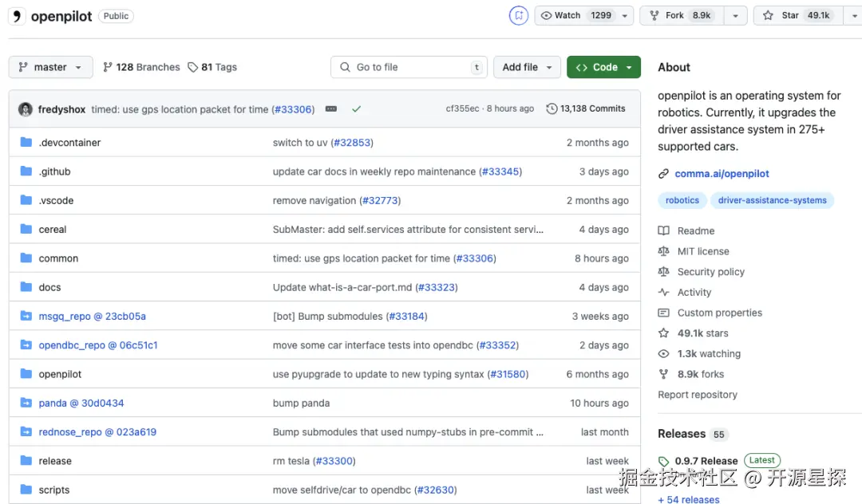This screenshot has height=504, width=862.
Task: Click the folder icon for cereal
Action: click(x=26, y=229)
